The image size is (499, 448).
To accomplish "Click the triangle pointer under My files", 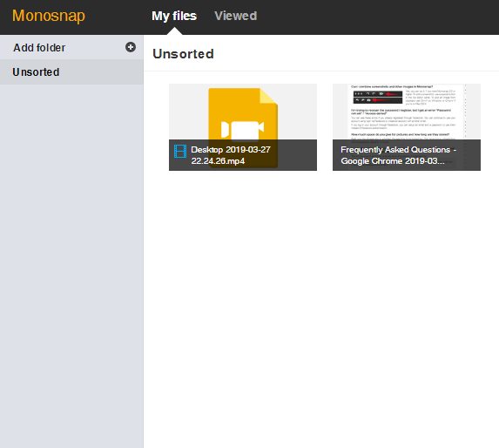I will [174, 31].
